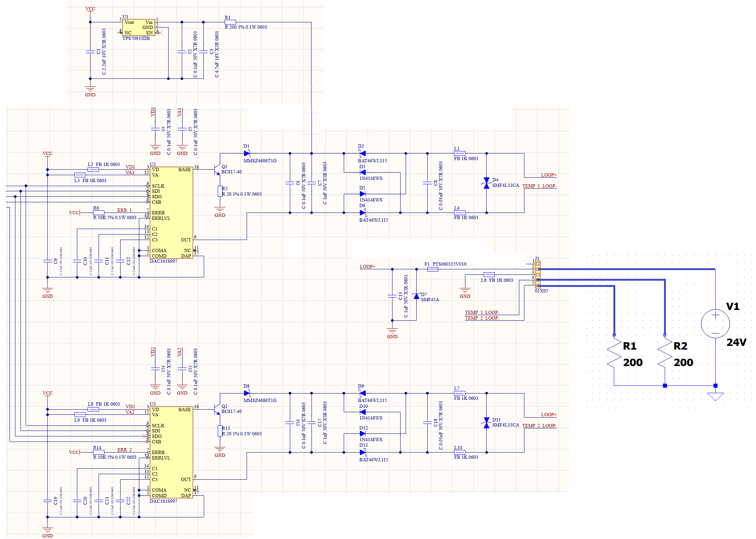Select the GND symbol below capacitor C13
Screen dimensions: 756x539
(392, 333)
